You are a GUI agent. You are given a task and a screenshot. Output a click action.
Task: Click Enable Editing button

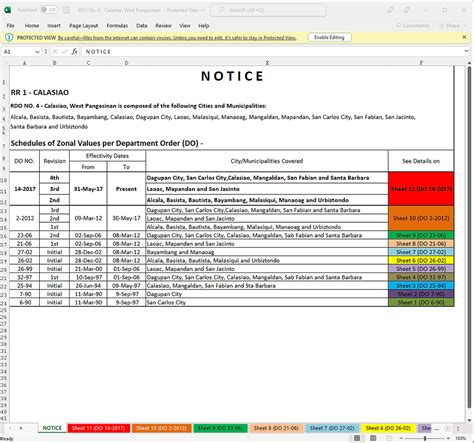click(x=329, y=37)
